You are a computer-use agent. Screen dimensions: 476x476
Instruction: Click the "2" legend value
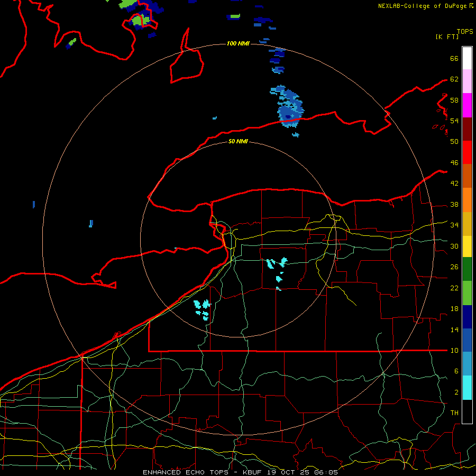click(x=456, y=392)
